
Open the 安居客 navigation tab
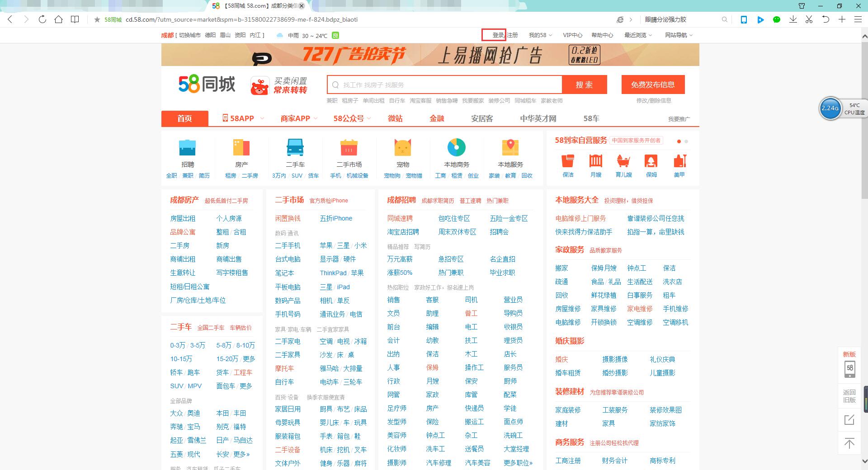click(x=482, y=118)
